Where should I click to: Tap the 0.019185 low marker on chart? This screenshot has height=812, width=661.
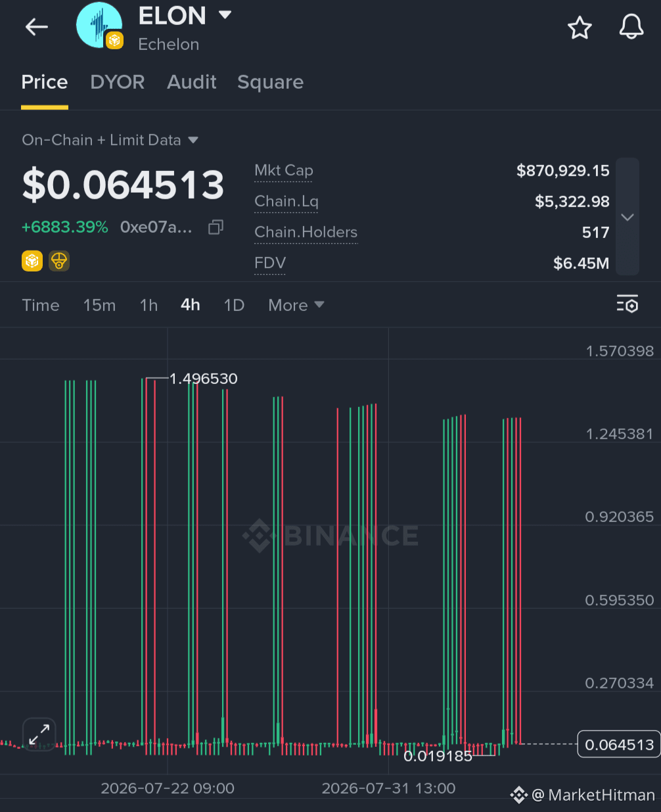[x=438, y=756]
